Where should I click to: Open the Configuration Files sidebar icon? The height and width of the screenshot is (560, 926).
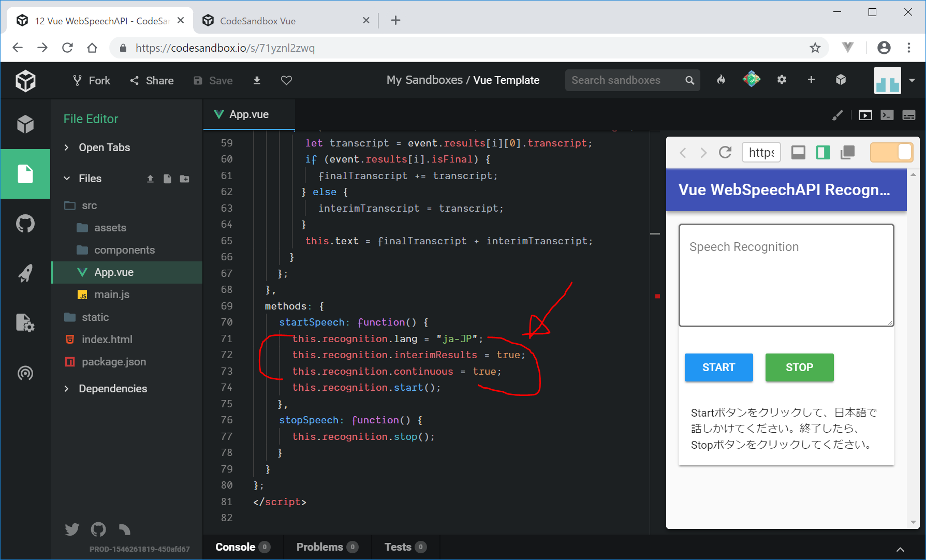(25, 323)
